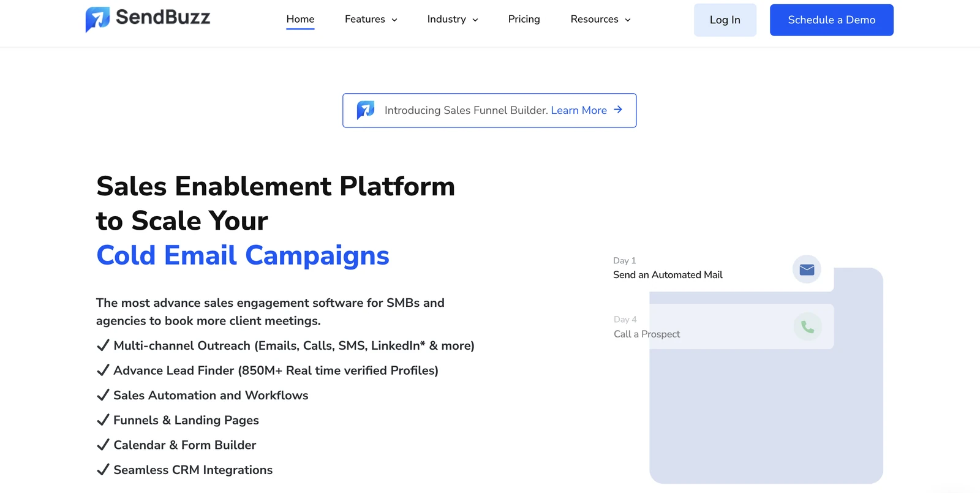This screenshot has height=493, width=980.
Task: Click the green phone call icon
Action: coord(808,327)
